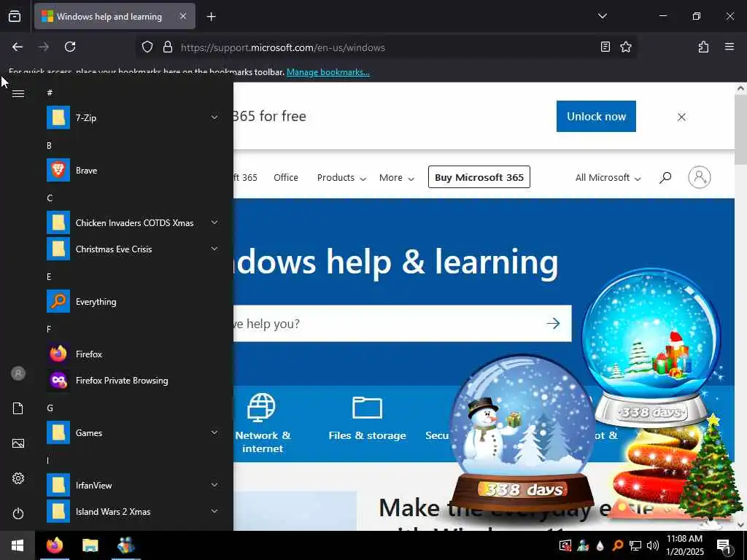Click the Office menu item

(x=286, y=178)
